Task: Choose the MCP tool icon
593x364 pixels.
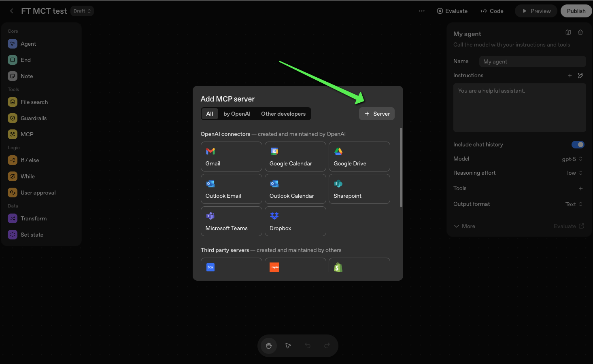Action: click(x=13, y=134)
